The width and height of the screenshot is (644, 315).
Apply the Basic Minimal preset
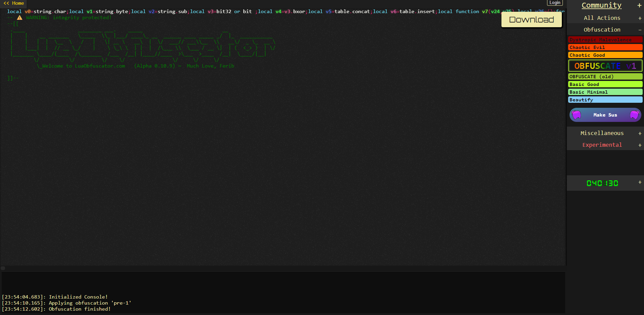(x=605, y=92)
